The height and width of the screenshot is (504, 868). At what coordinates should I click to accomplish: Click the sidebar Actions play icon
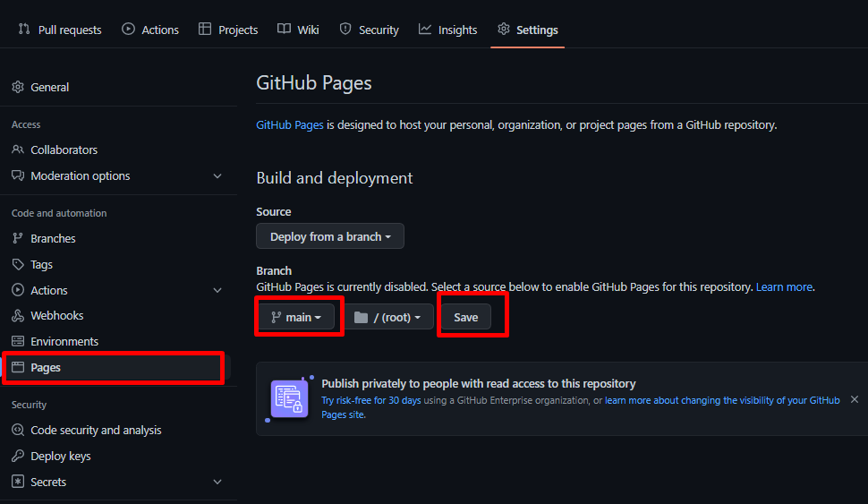(x=18, y=290)
